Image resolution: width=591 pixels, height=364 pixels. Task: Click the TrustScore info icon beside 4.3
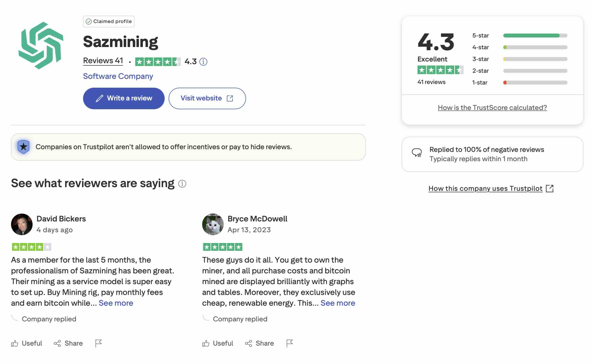point(203,62)
